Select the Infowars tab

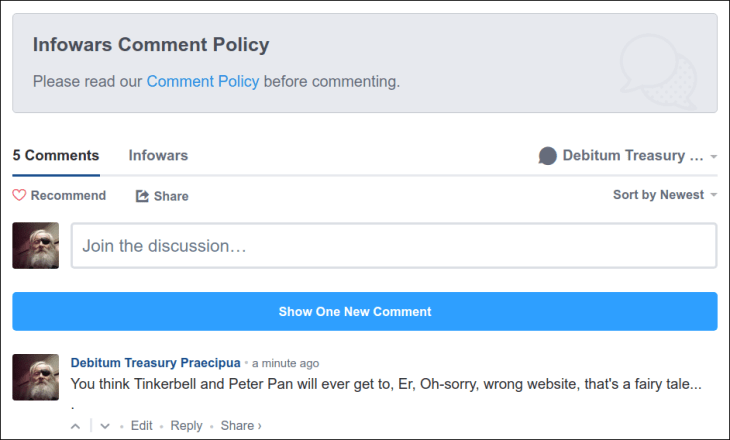158,156
